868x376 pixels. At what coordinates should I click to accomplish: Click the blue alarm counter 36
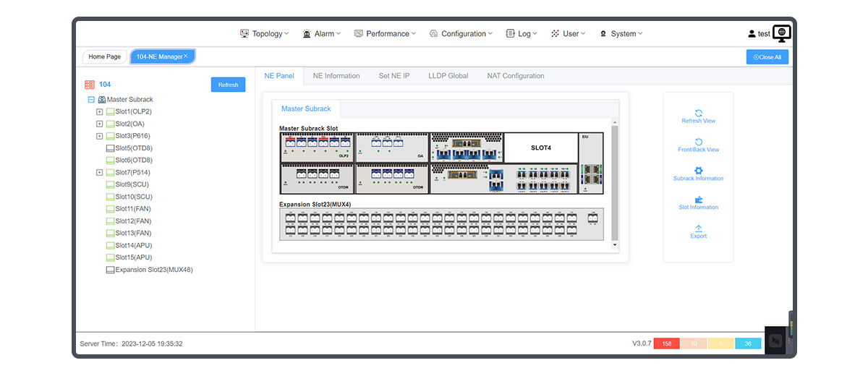pos(748,343)
